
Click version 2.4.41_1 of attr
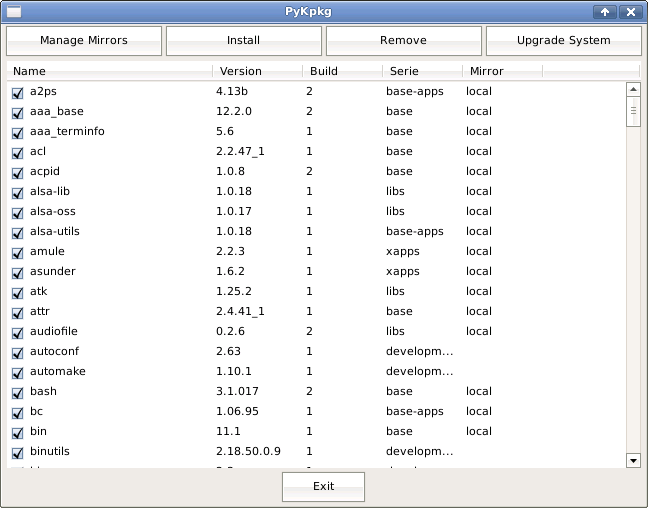tap(240, 311)
